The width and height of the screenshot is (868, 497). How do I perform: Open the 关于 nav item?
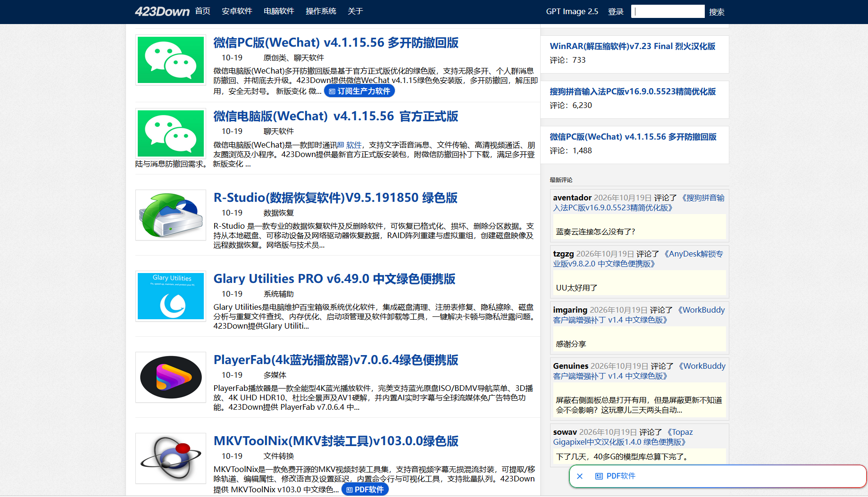pyautogui.click(x=355, y=11)
